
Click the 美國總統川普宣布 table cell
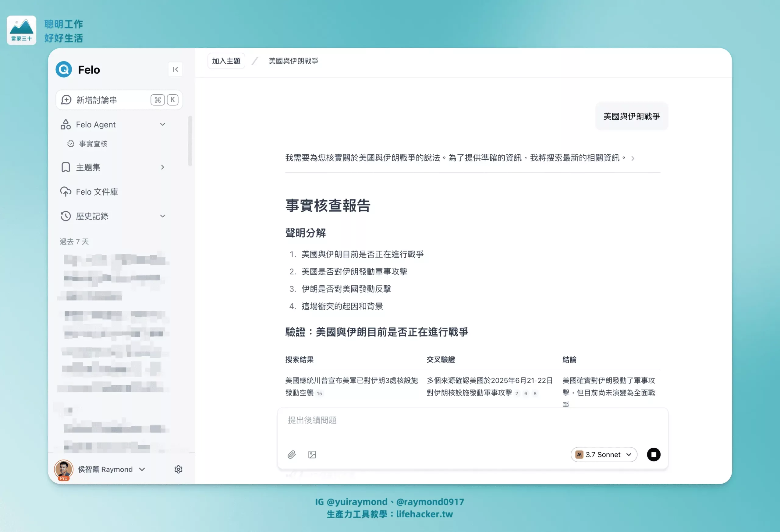pyautogui.click(x=351, y=386)
